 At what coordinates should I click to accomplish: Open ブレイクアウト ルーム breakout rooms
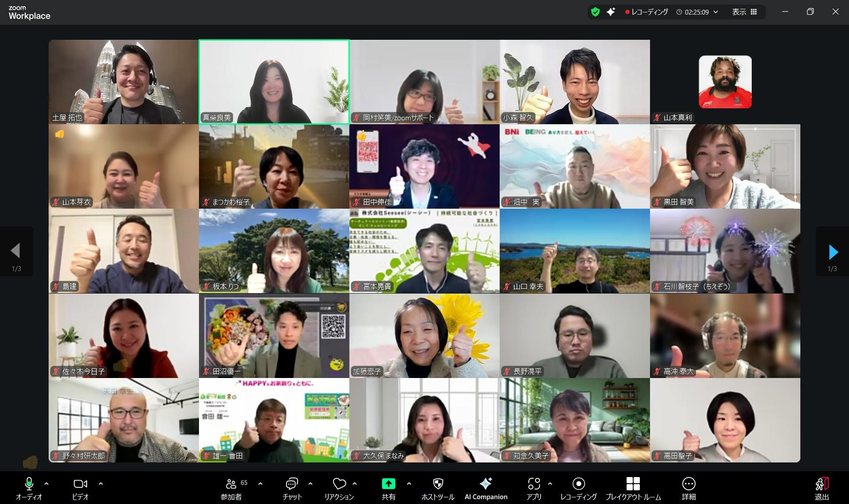tap(633, 484)
